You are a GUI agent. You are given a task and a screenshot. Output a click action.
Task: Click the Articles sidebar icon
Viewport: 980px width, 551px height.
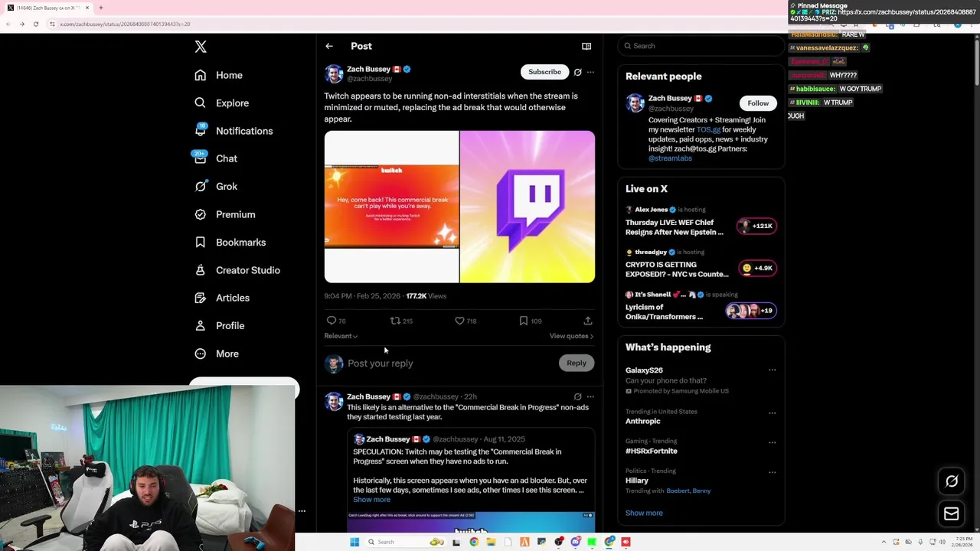click(x=200, y=298)
